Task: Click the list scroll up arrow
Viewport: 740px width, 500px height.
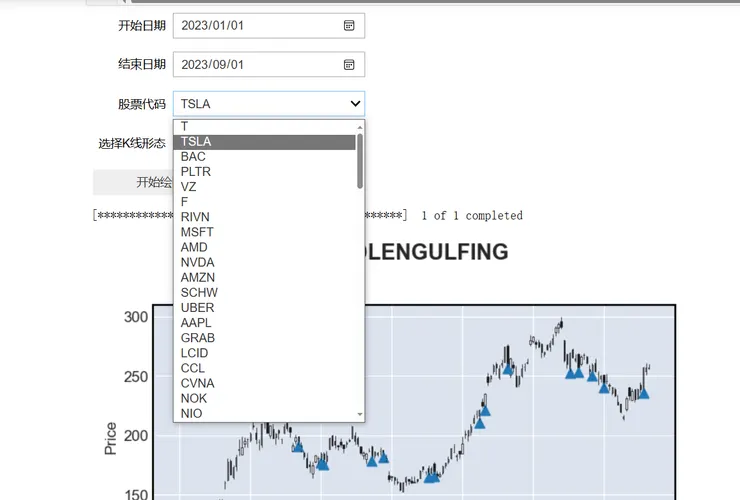Action: pos(360,127)
